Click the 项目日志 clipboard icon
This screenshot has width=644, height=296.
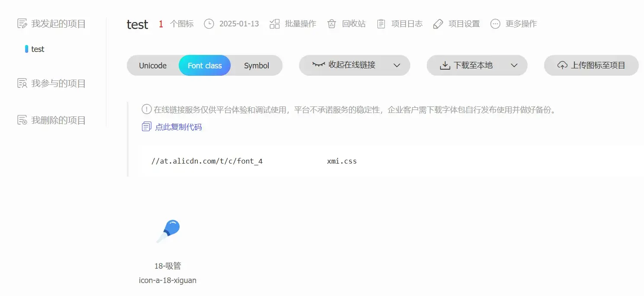click(381, 24)
